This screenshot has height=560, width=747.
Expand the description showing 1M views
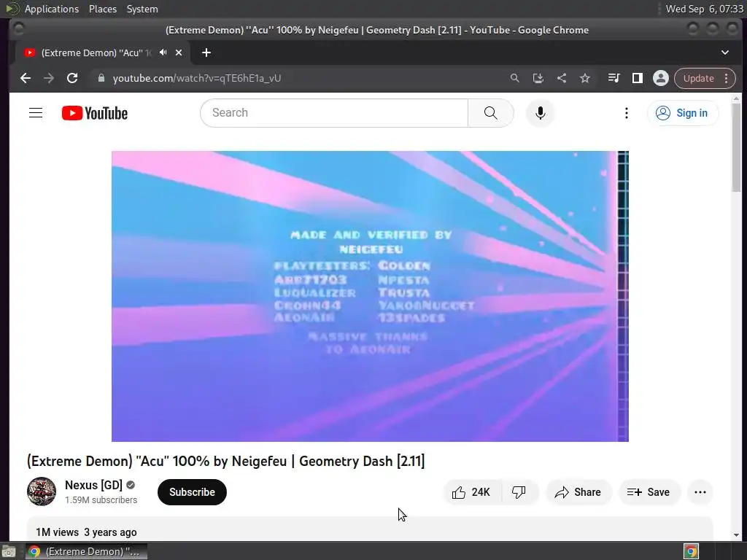[x=370, y=529]
